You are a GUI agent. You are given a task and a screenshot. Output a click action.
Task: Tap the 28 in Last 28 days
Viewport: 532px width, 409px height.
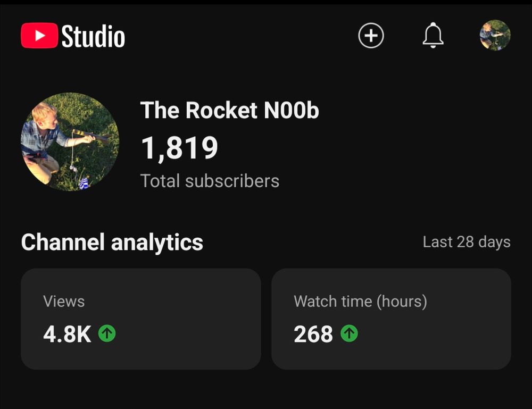(465, 242)
